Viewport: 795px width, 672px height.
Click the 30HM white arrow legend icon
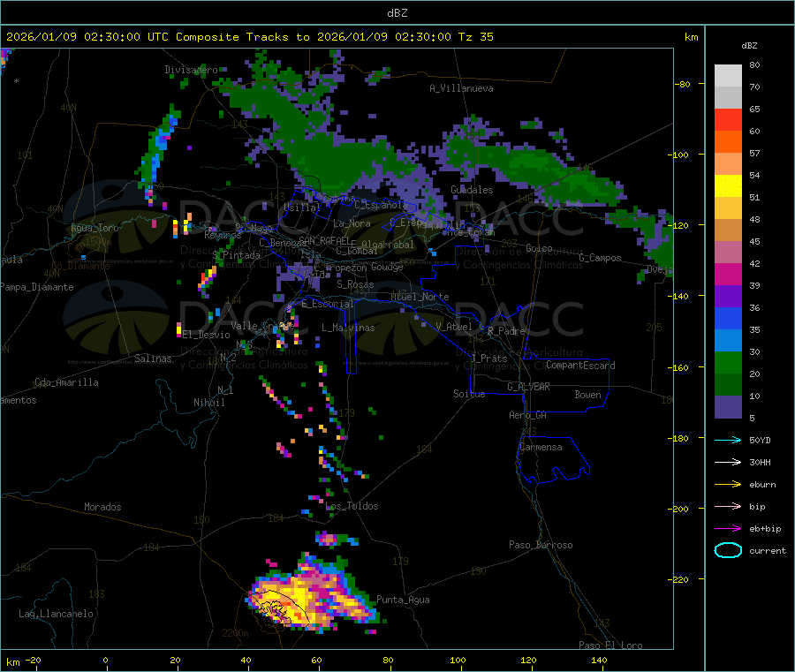(728, 462)
